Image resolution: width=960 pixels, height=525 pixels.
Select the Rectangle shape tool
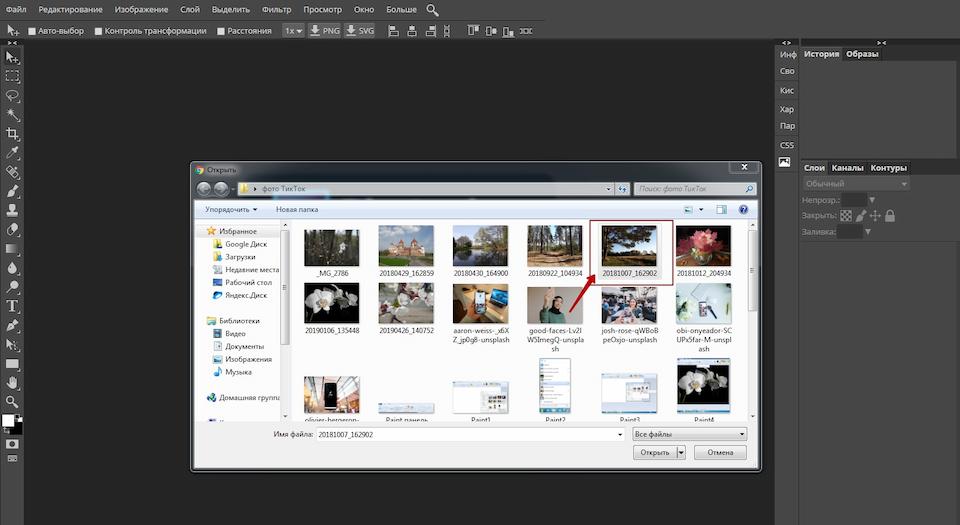pos(12,363)
